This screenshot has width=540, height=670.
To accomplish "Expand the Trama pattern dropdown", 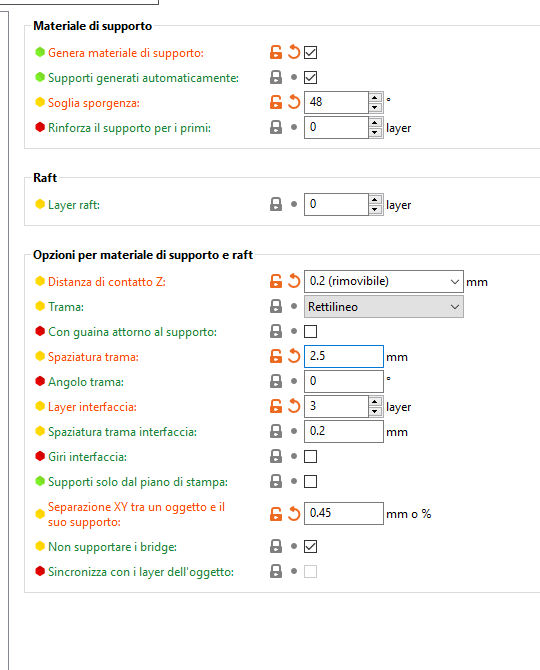I will pos(384,306).
